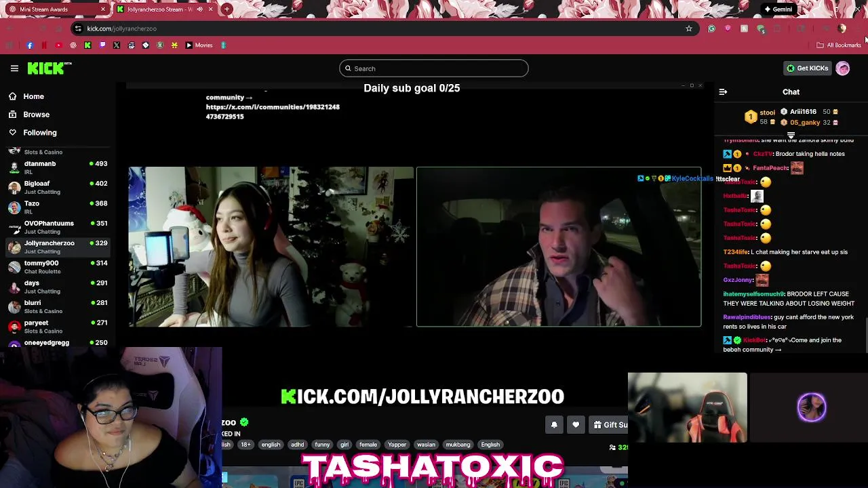Bookmark this page with the star icon

click(689, 28)
